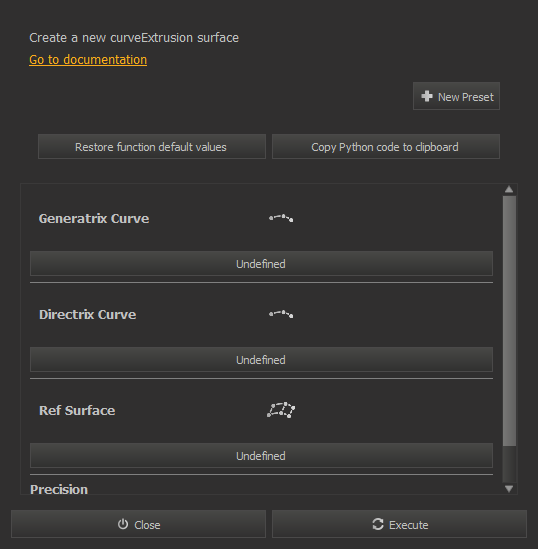This screenshot has height=549, width=538.
Task: Click the Ref Surface label
Action: pos(77,410)
